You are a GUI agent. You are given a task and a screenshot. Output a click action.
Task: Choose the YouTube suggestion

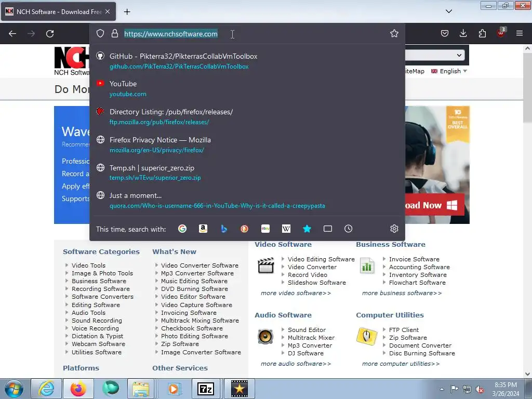pos(247,88)
